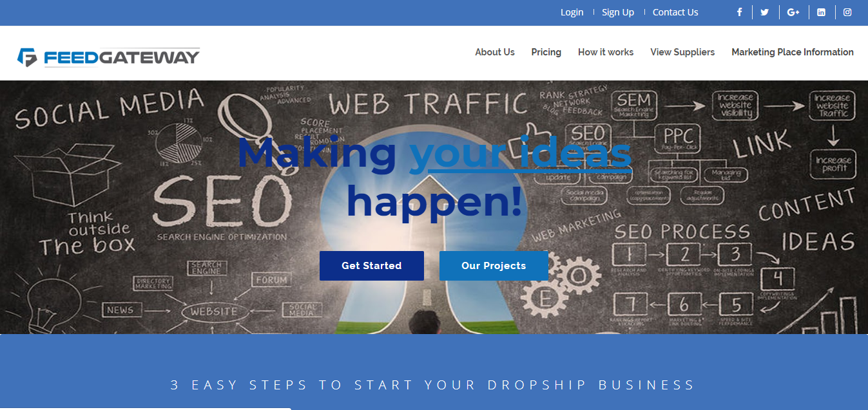Open the Contact Us link

(x=675, y=12)
